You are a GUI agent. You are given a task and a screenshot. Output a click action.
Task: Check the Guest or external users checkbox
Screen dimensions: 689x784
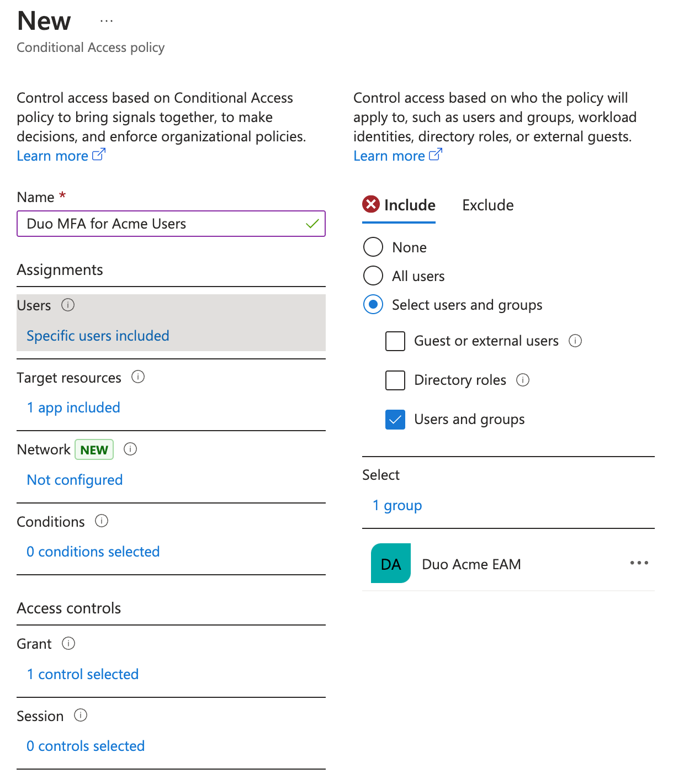395,341
